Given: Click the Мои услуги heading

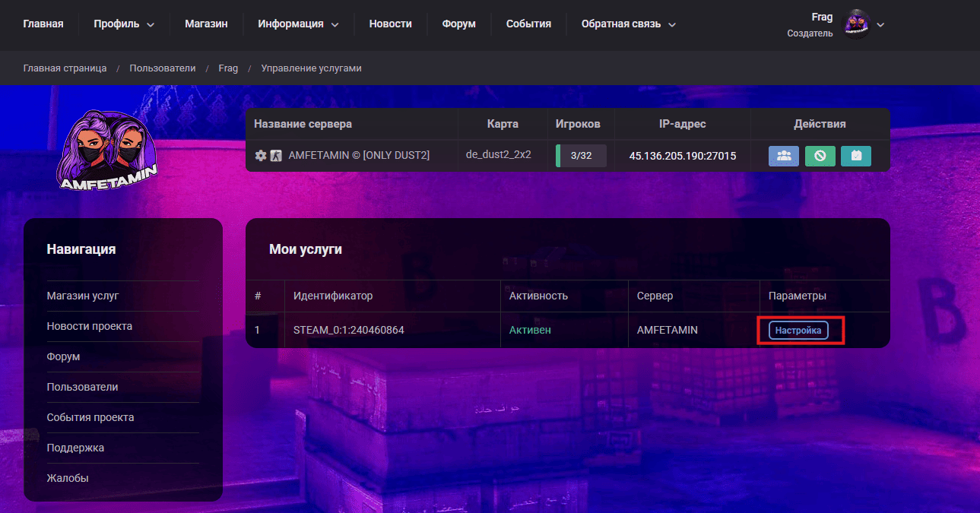Looking at the screenshot, I should pyautogui.click(x=306, y=249).
